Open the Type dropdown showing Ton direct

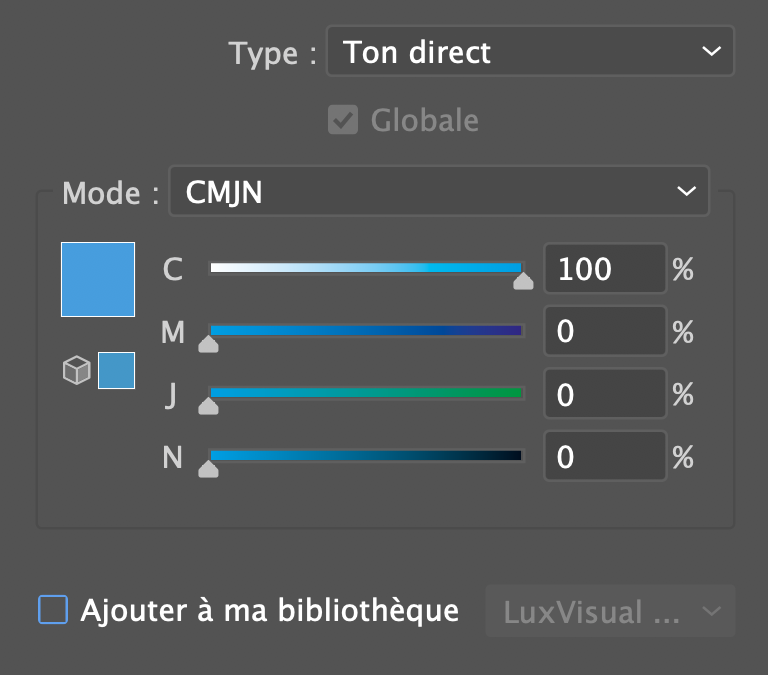[531, 51]
